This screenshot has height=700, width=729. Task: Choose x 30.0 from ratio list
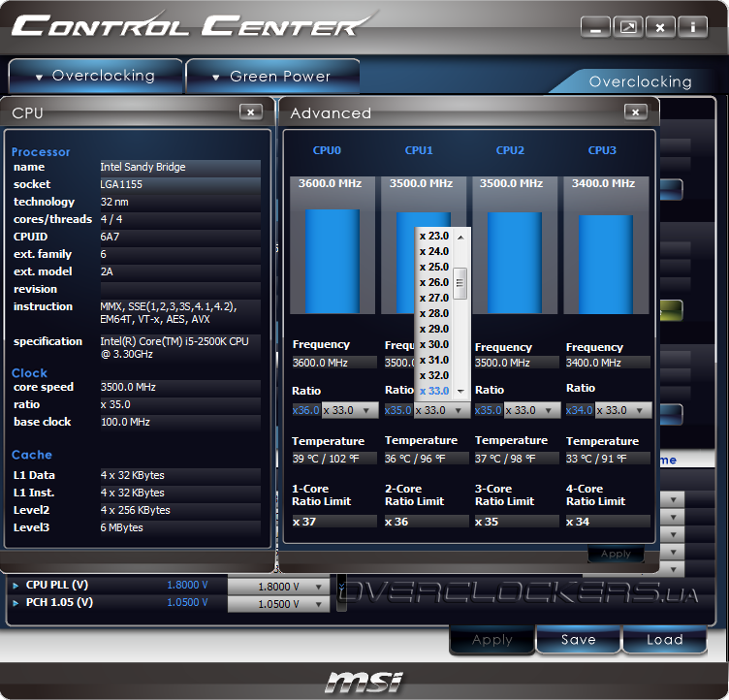(x=434, y=344)
